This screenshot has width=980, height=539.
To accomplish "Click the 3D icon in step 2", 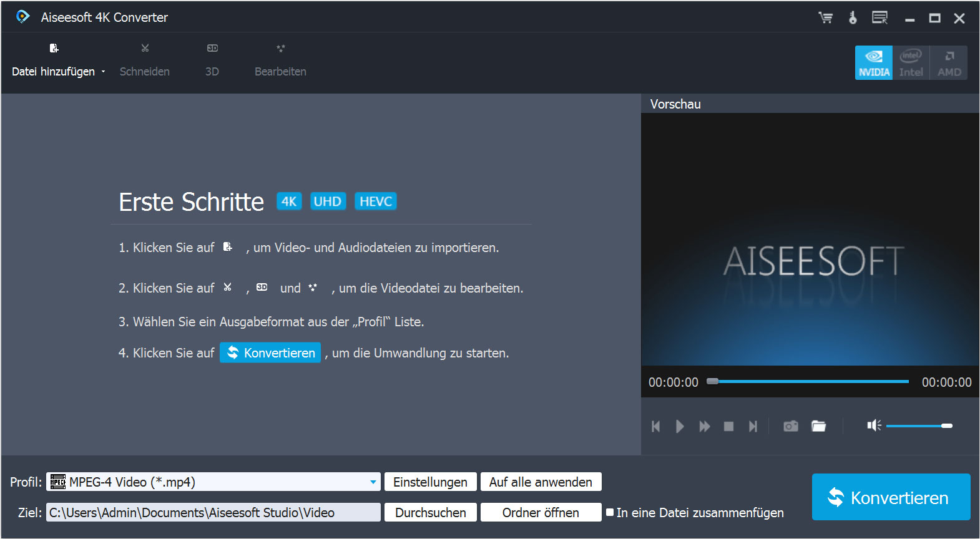I will (262, 287).
